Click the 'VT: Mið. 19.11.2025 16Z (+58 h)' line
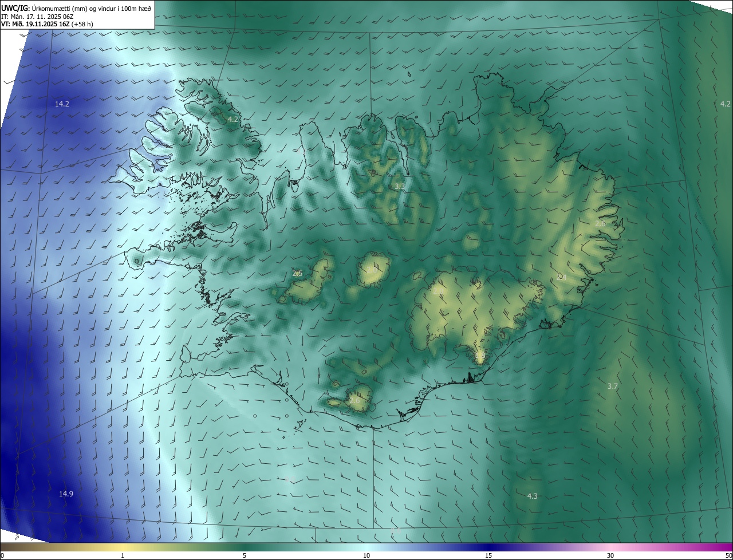 pos(47,25)
